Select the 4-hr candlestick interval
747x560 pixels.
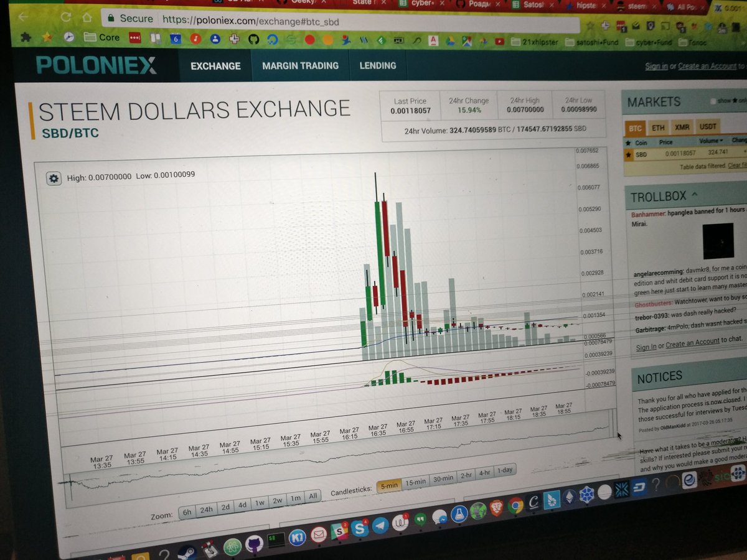click(x=485, y=472)
